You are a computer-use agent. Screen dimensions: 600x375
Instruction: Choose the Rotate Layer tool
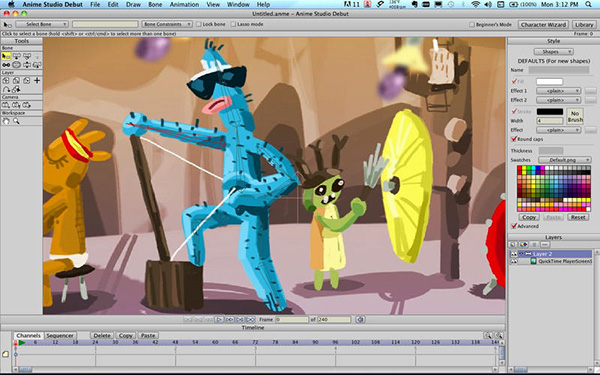coord(27,81)
